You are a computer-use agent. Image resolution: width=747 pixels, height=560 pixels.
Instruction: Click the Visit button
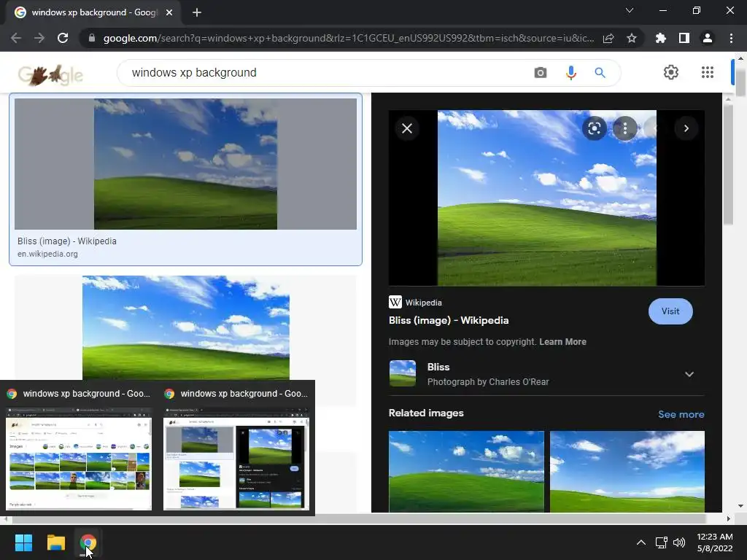tap(670, 311)
